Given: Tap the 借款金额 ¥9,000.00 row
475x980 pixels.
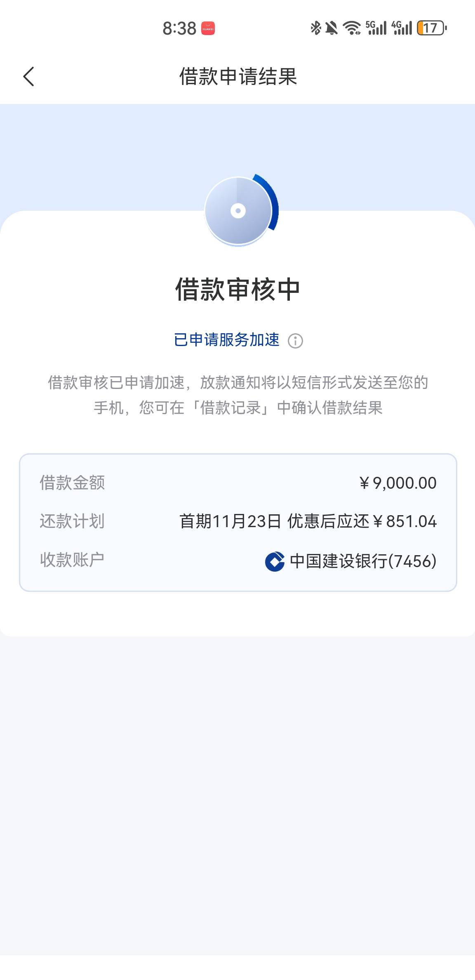Looking at the screenshot, I should point(238,483).
